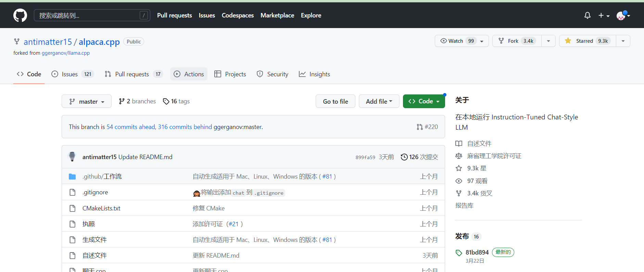Switch to the Actions tab
644x272 pixels.
pyautogui.click(x=189, y=74)
